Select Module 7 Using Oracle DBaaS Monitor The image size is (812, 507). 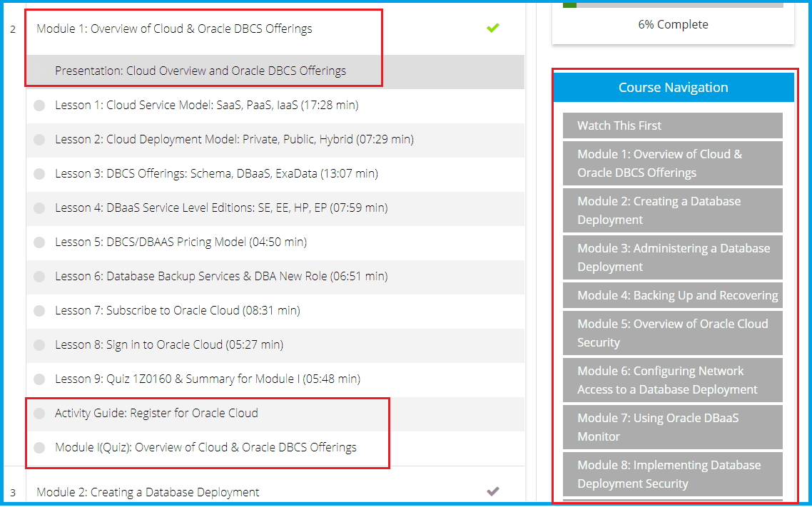pyautogui.click(x=673, y=427)
